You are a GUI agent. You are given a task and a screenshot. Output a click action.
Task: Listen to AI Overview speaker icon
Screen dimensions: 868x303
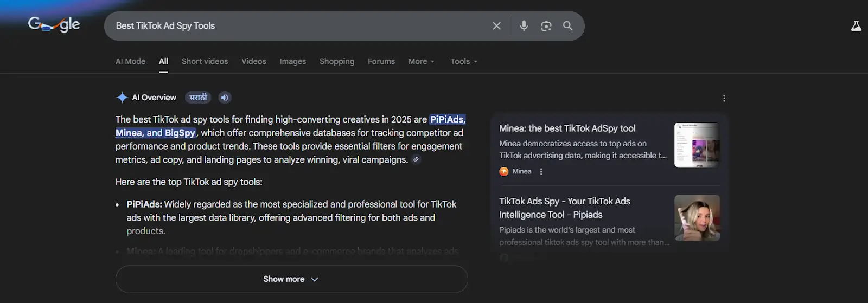click(x=225, y=98)
